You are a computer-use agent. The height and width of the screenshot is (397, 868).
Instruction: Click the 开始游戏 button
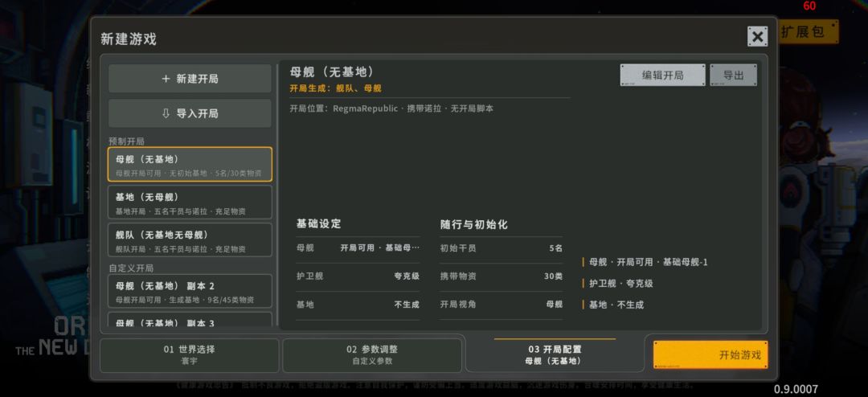click(x=710, y=355)
